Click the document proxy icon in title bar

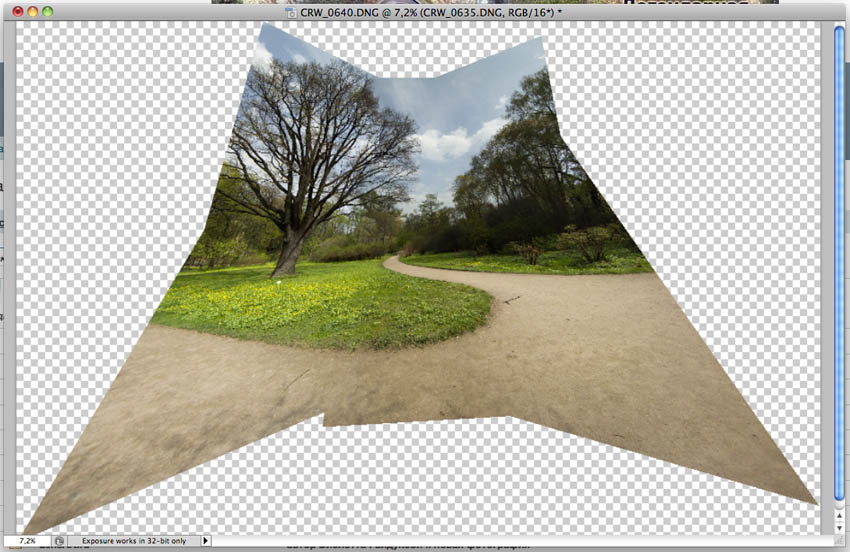click(291, 12)
